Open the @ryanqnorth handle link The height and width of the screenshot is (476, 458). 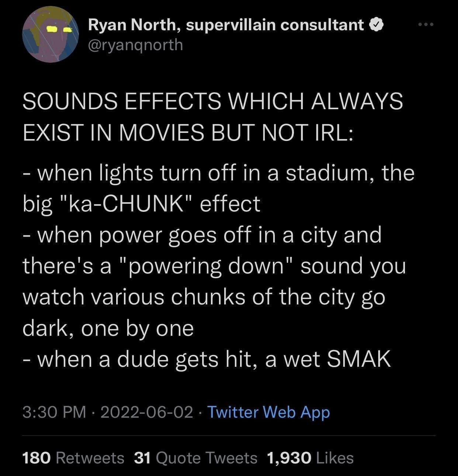click(x=135, y=45)
